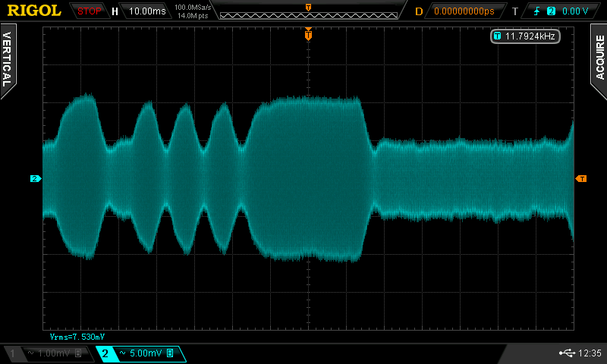Click the channel 2 ground level marker
Screen dimensions: 607x364
coord(36,178)
